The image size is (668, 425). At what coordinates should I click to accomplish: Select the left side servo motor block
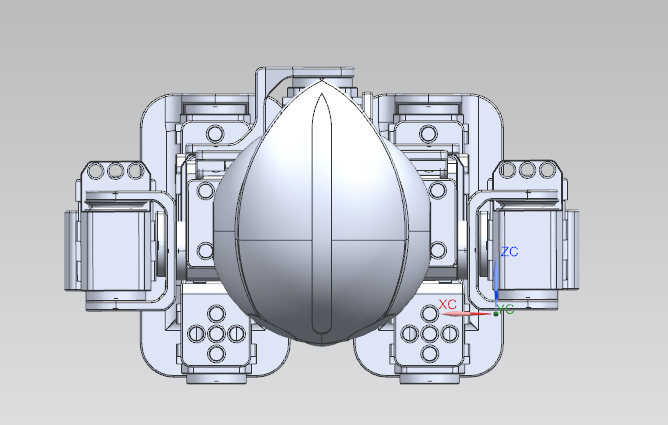point(114,249)
